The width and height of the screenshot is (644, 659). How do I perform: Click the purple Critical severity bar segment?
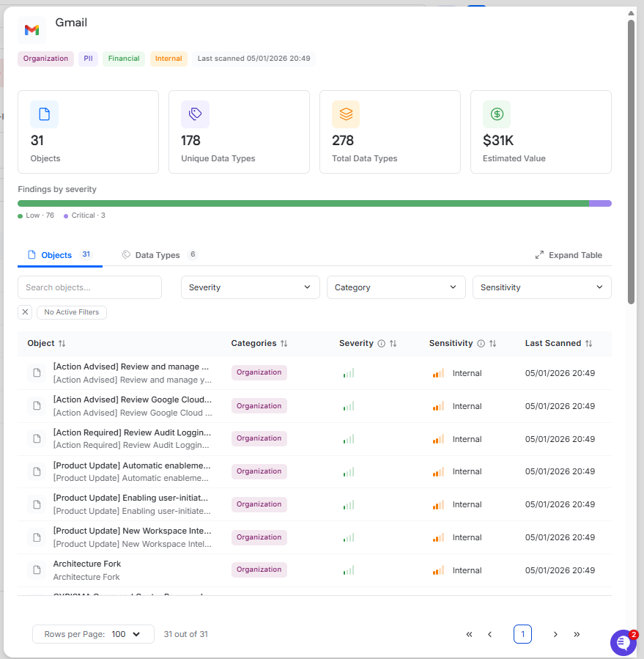(x=600, y=203)
